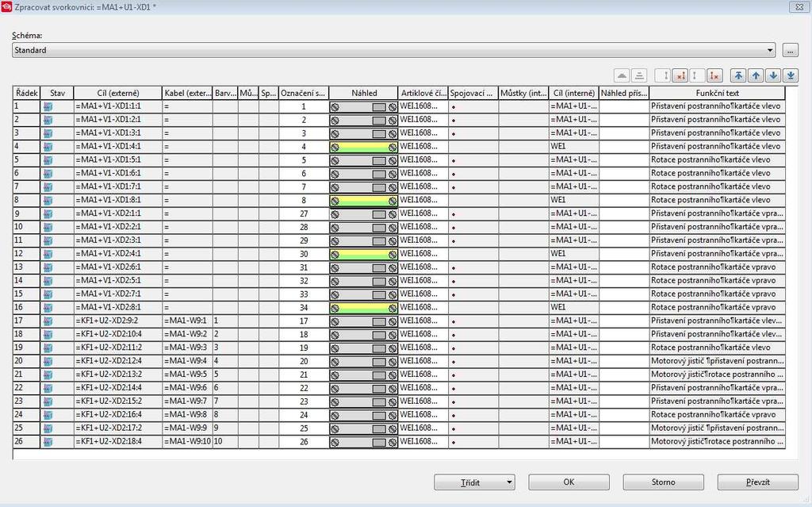Click function text of row 5, Rotace postranního kartáče vlevo
Screen dimensions: 812x507
tap(717, 159)
